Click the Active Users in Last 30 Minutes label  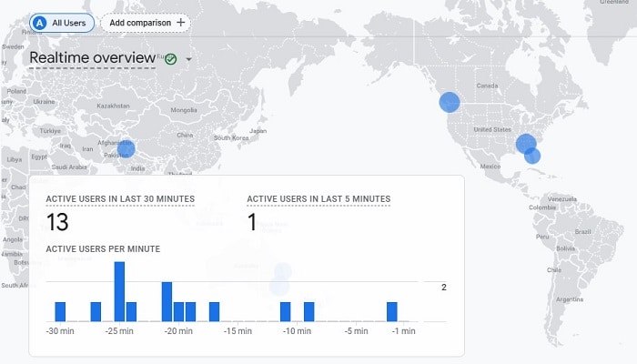[120, 199]
